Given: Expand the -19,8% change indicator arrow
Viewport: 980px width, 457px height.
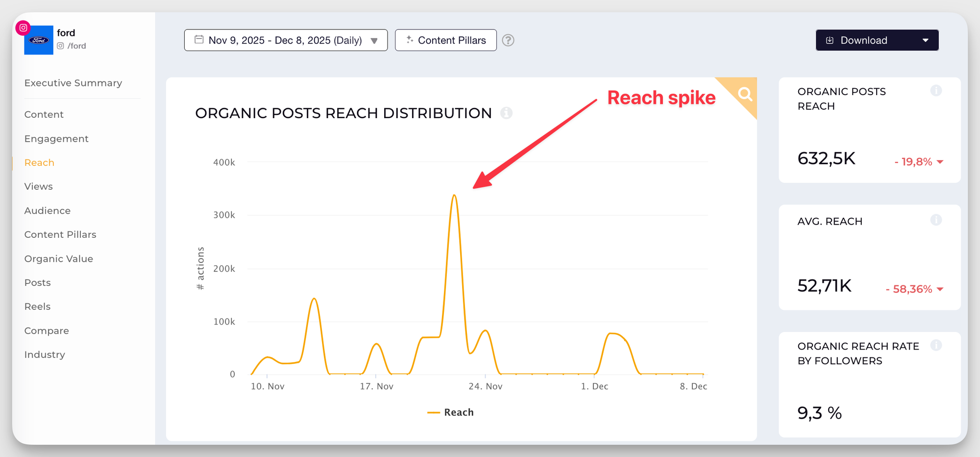Looking at the screenshot, I should 940,162.
